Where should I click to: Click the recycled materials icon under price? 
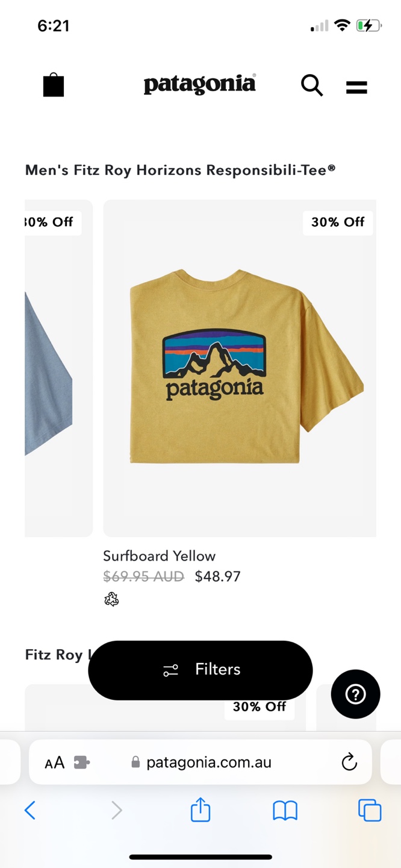pyautogui.click(x=111, y=599)
